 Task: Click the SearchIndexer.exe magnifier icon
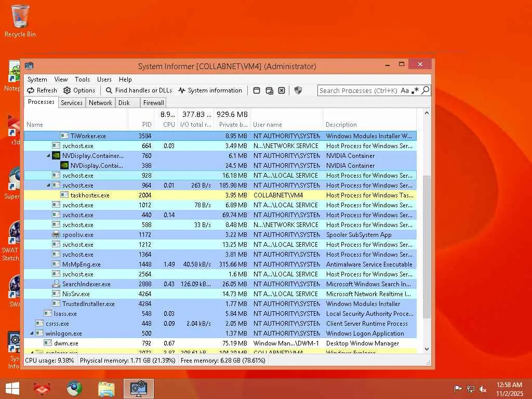(56, 284)
